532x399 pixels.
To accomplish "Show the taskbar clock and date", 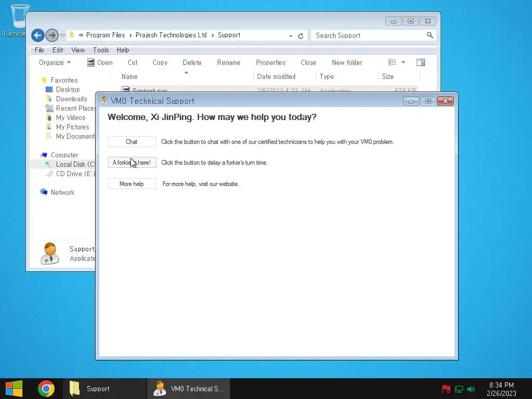I will point(501,389).
